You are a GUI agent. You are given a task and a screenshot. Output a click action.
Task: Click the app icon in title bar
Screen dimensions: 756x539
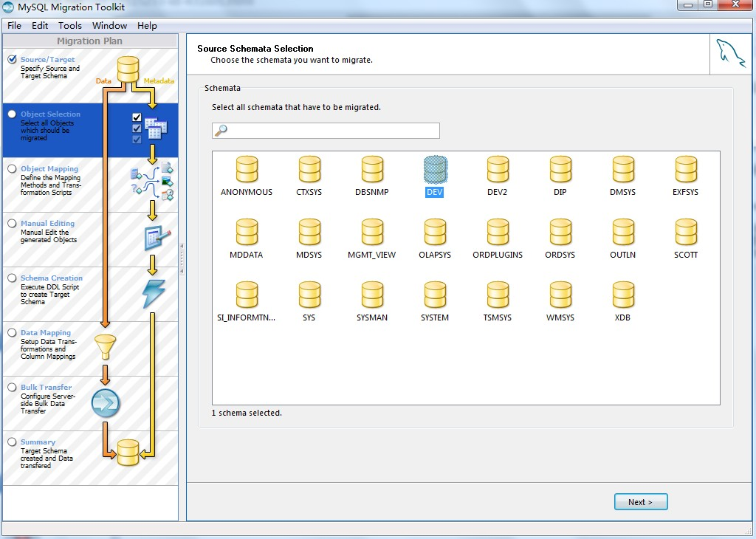point(8,7)
